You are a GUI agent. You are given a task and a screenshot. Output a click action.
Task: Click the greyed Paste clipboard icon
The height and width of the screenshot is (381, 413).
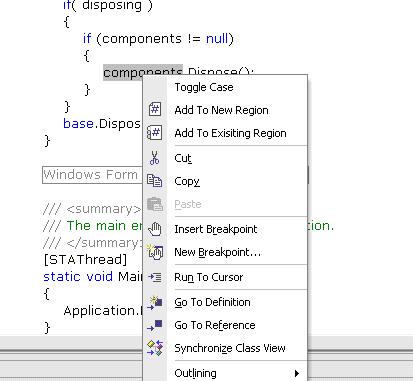pos(155,204)
